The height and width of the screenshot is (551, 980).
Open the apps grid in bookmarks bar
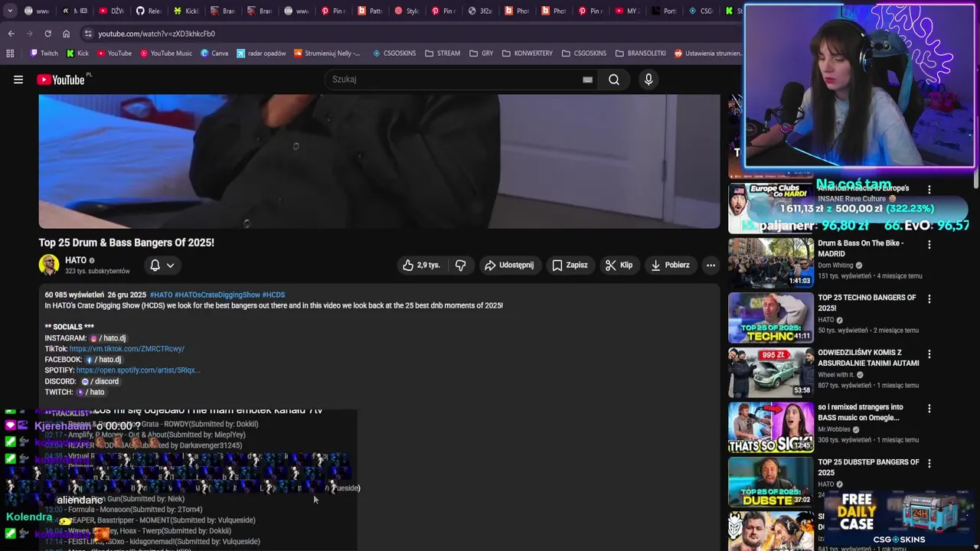point(10,54)
